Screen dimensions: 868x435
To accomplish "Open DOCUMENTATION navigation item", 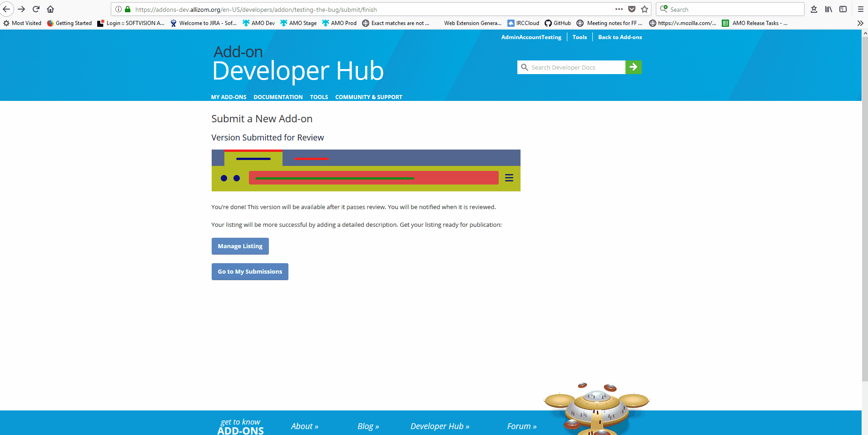I will 278,97.
